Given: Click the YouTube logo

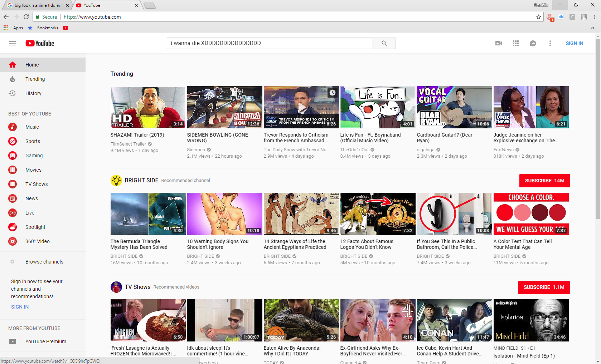Looking at the screenshot, I should coord(40,43).
